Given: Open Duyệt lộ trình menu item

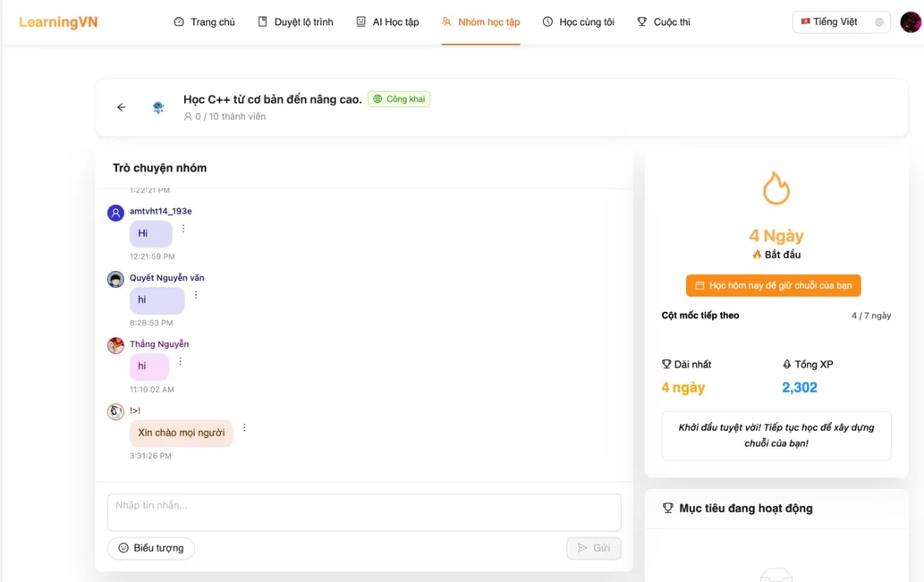Looking at the screenshot, I should 296,22.
